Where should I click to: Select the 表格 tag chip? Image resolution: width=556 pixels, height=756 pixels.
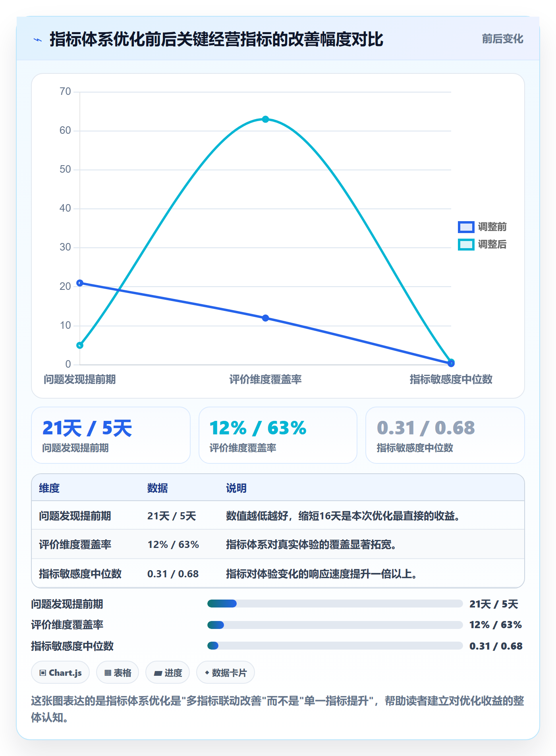coord(118,673)
